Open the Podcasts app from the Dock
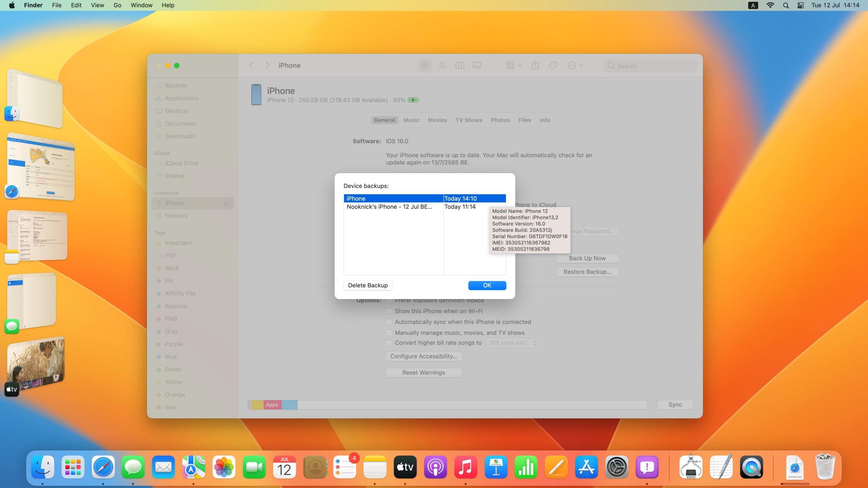Viewport: 868px width, 488px height. 435,467
